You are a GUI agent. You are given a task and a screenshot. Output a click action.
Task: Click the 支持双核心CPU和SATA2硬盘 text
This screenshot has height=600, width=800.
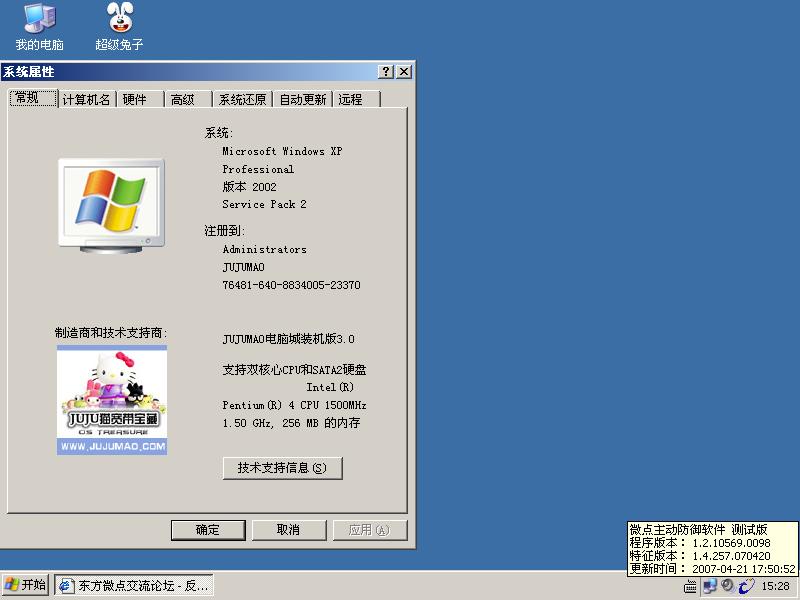coord(294,369)
